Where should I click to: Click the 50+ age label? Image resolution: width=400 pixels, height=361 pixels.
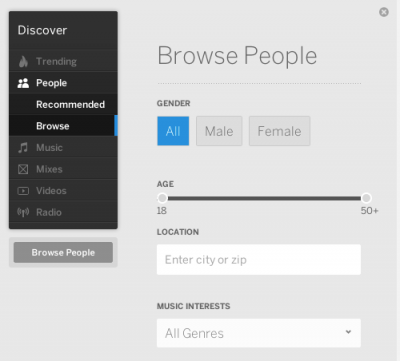tap(369, 211)
